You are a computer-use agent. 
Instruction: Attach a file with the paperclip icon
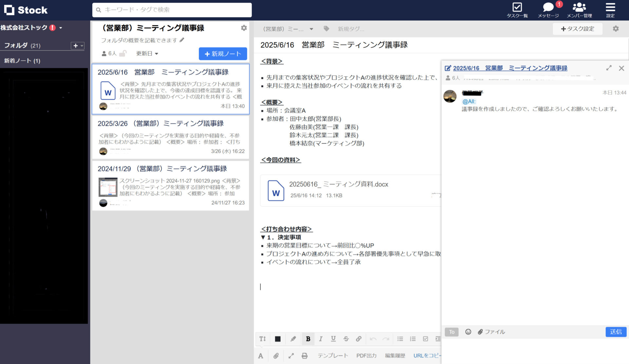[x=276, y=356]
